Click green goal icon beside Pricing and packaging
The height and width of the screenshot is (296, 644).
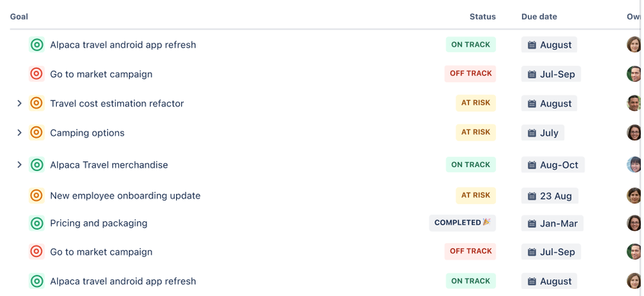[37, 223]
